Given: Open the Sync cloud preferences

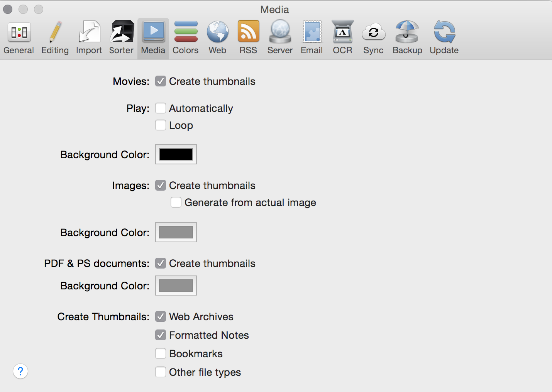Looking at the screenshot, I should [374, 38].
